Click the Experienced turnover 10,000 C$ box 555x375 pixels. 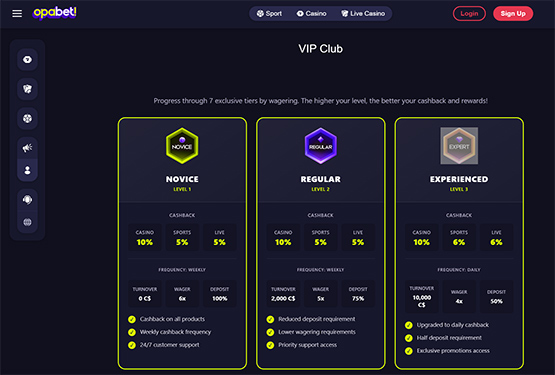[x=422, y=296]
